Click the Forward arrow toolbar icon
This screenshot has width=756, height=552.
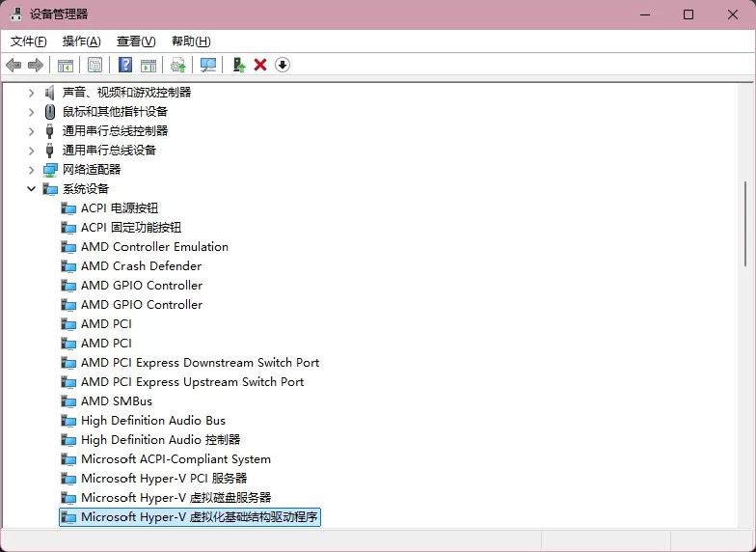click(x=36, y=65)
